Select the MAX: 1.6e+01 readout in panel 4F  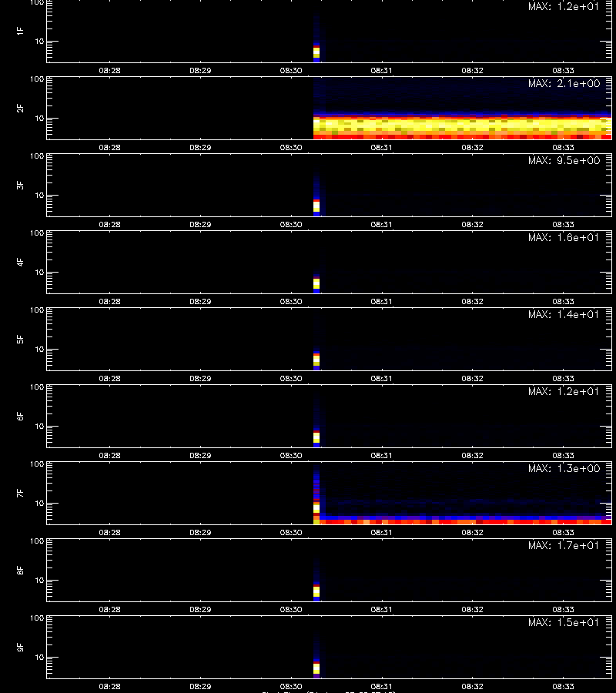pos(564,237)
